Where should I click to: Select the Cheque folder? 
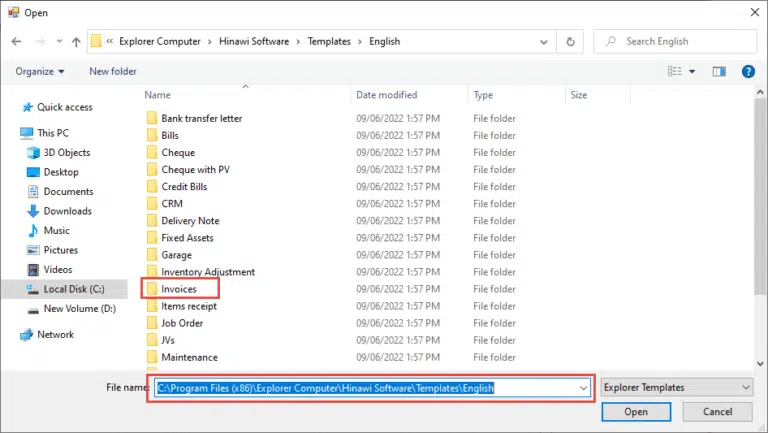point(171,153)
